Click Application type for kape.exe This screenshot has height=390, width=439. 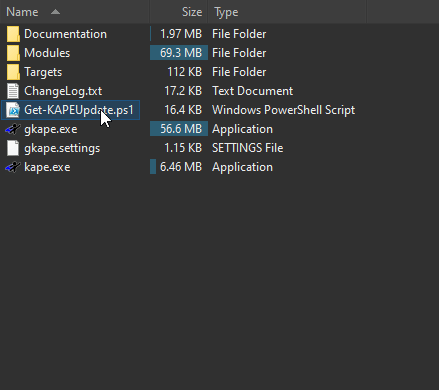(x=242, y=167)
